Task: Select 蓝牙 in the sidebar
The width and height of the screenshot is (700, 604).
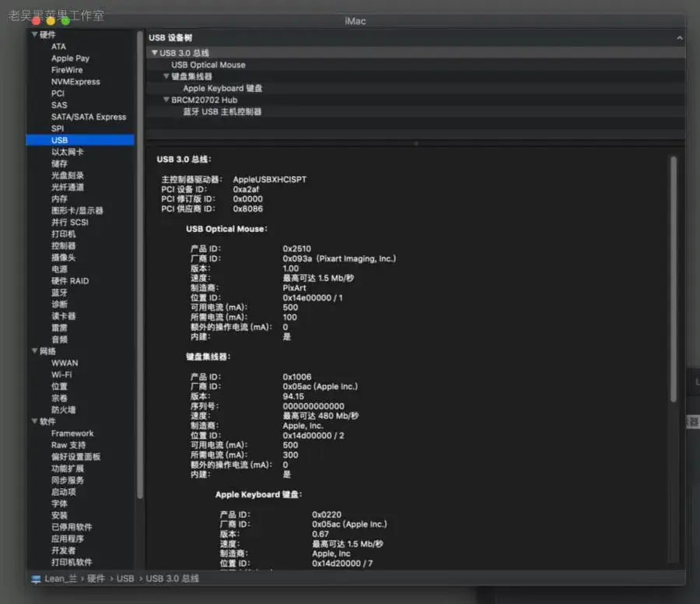Action: (x=59, y=293)
